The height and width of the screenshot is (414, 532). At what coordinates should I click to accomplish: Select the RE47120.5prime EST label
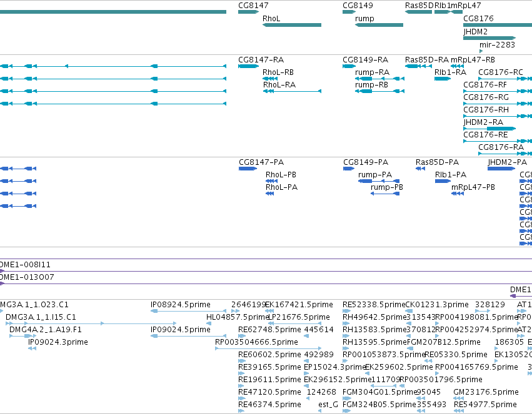tap(269, 392)
